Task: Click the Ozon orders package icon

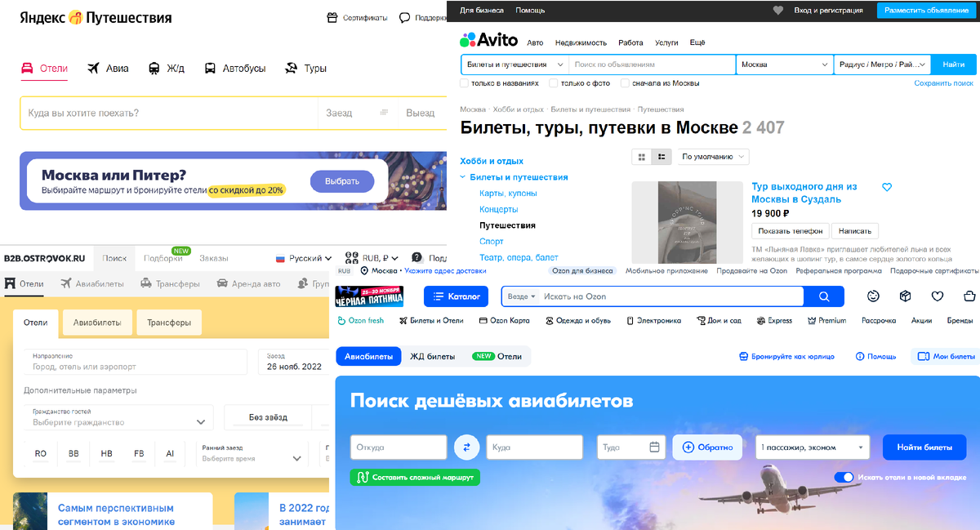Action: (x=906, y=296)
